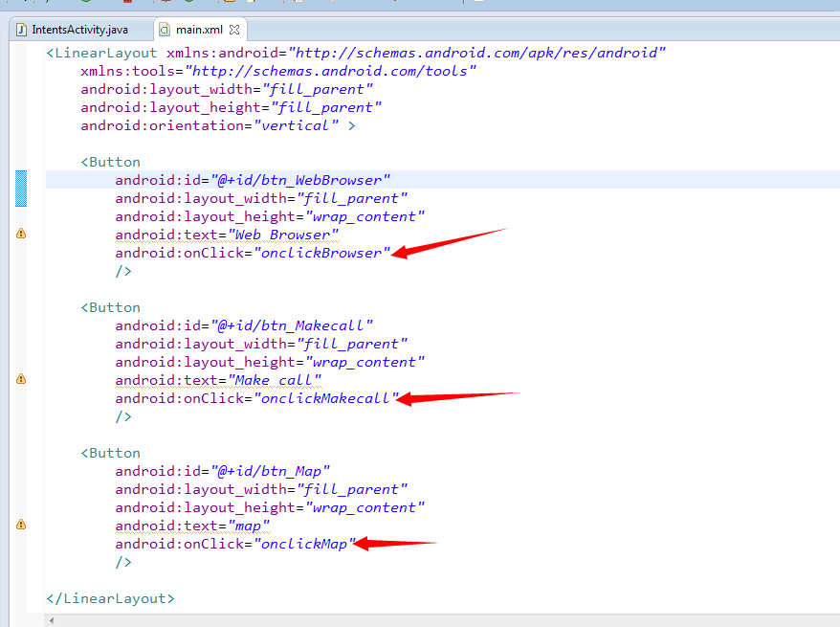Click the closing </LinearLayout> tag

click(x=110, y=598)
